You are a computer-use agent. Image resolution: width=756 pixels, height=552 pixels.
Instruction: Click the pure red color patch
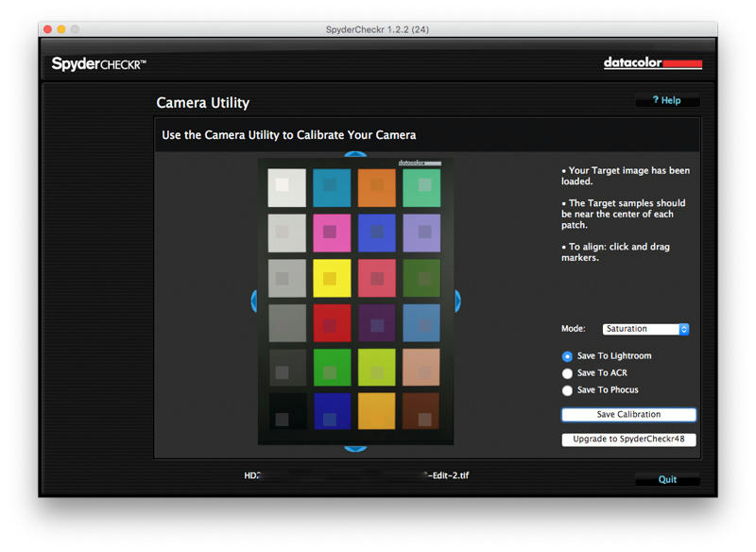coord(332,323)
